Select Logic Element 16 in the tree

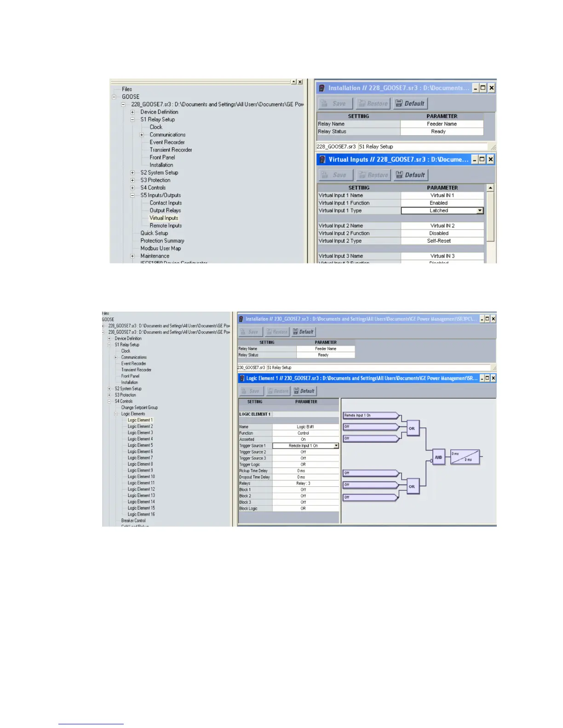click(141, 514)
